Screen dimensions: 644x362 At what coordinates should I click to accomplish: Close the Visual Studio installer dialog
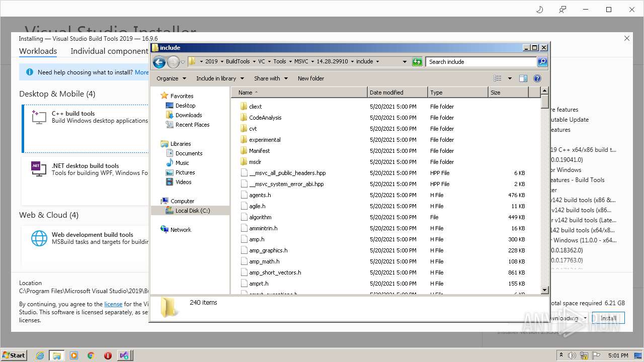(627, 38)
